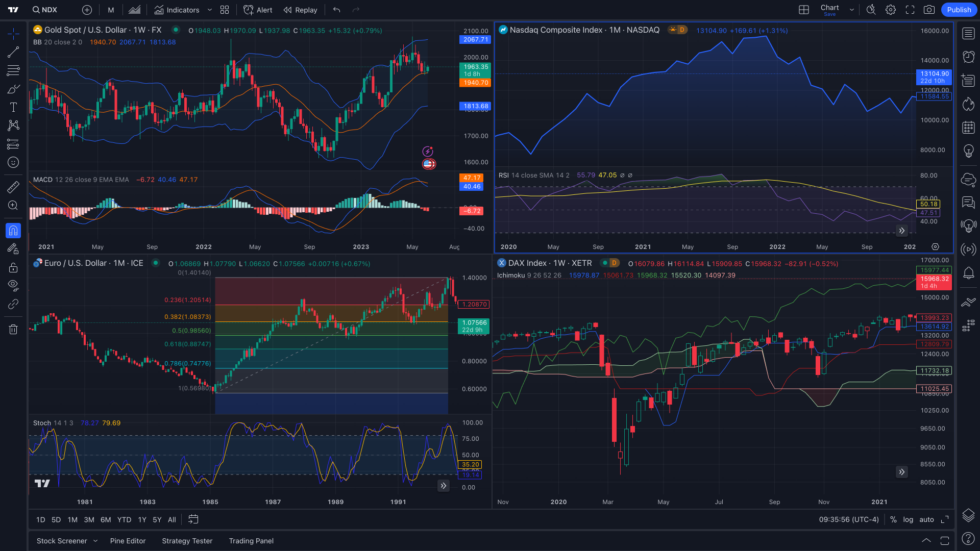The image size is (980, 551).
Task: Open the chart settings gear
Action: pyautogui.click(x=890, y=10)
